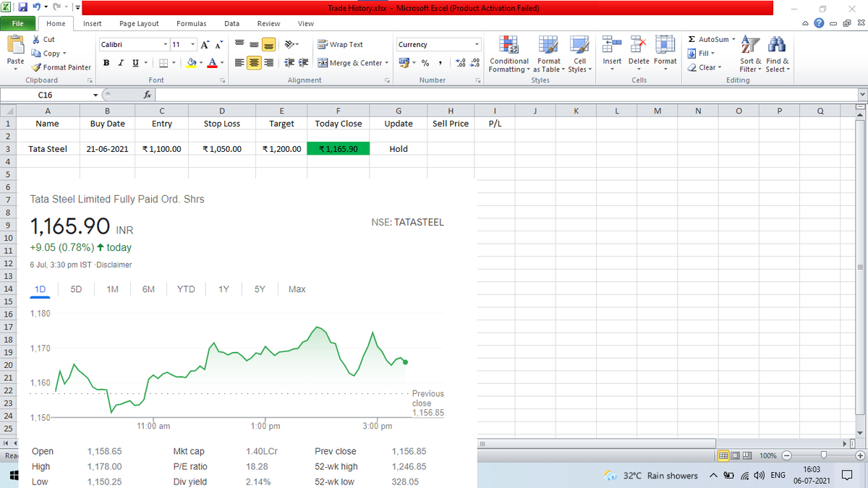Screen dimensions: 868x488
Task: Align text right
Action: point(268,63)
